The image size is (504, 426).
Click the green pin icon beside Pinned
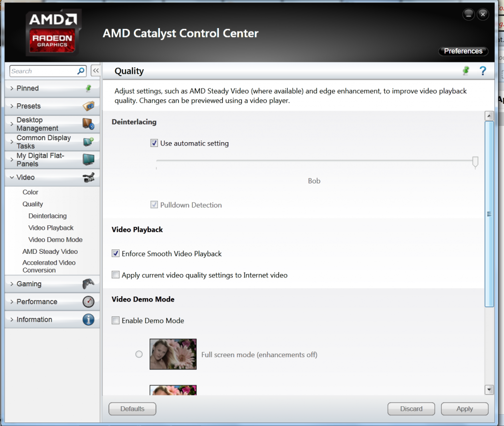[89, 88]
